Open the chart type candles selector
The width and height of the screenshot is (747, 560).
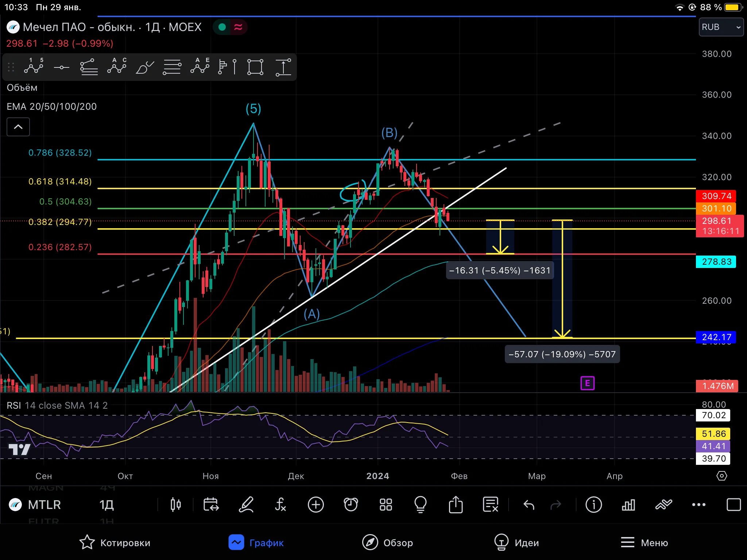click(x=176, y=505)
